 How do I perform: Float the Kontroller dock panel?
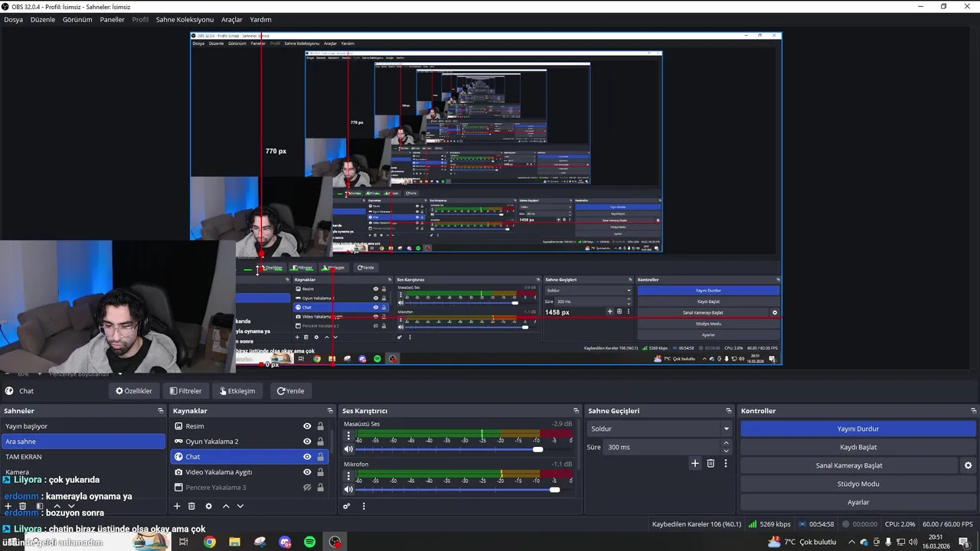pos(973,411)
